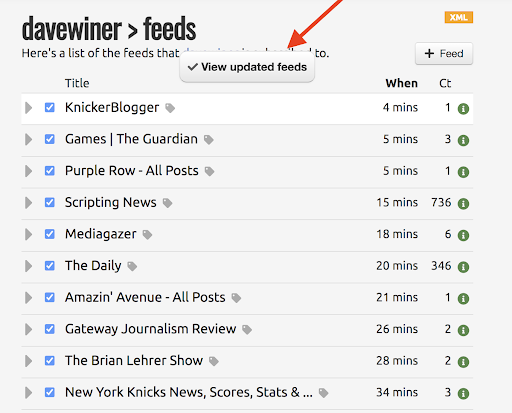The width and height of the screenshot is (512, 413).
Task: Toggle the New York Knicks News checkbox
Action: pyautogui.click(x=50, y=392)
